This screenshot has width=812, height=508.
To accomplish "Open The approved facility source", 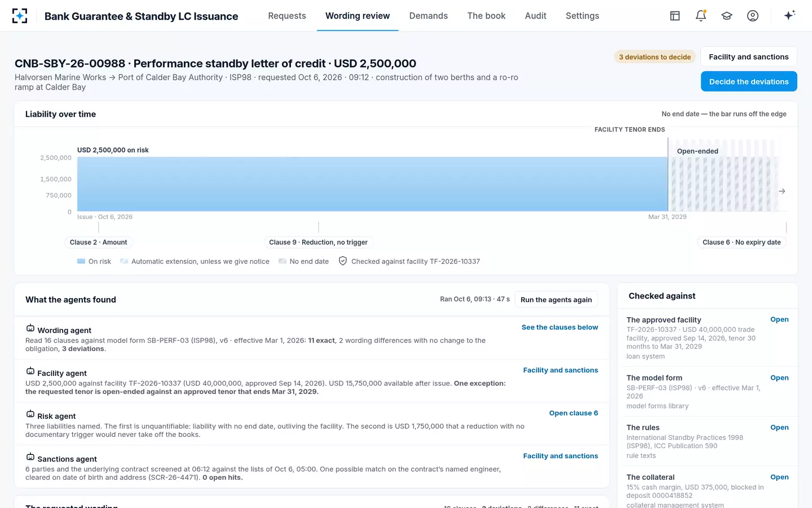I will click(779, 319).
